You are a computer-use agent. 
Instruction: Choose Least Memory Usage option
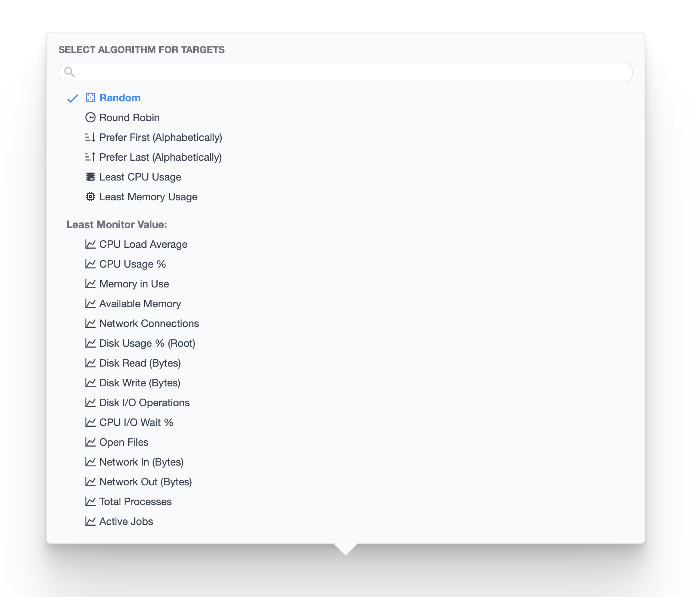[148, 197]
